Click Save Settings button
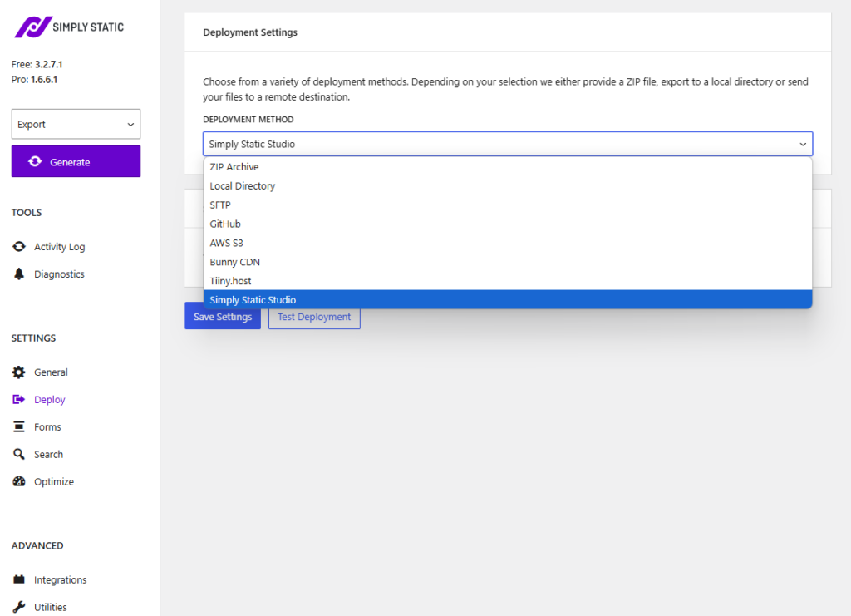This screenshot has width=851, height=616. coord(223,317)
